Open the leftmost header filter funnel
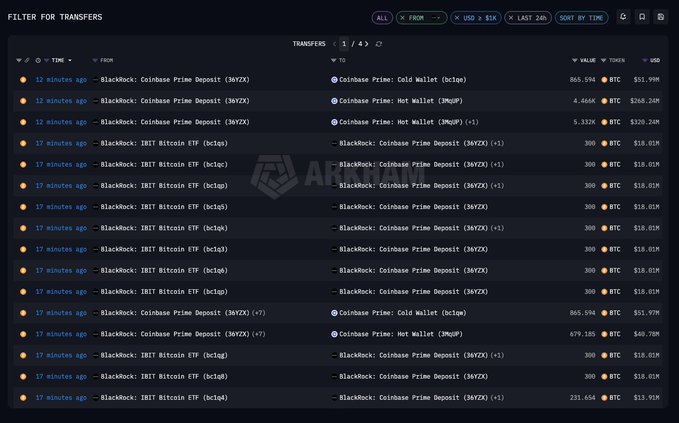Image resolution: width=679 pixels, height=423 pixels. tap(19, 60)
